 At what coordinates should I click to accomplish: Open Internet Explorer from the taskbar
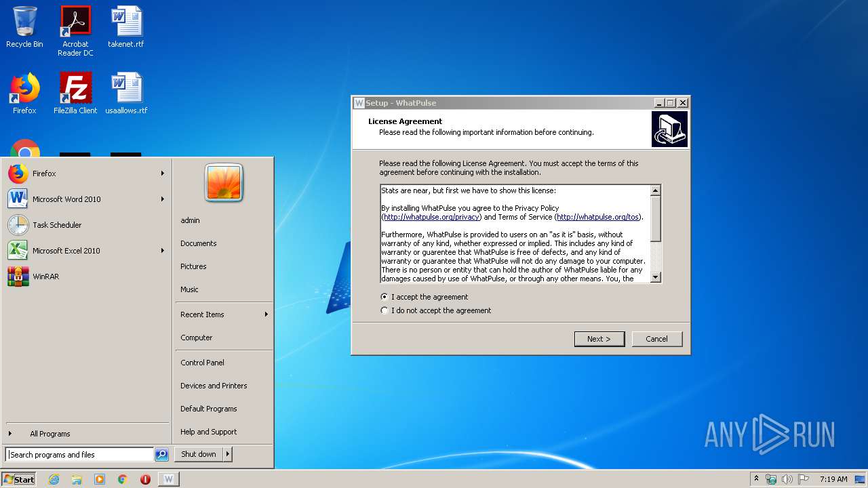(x=54, y=479)
